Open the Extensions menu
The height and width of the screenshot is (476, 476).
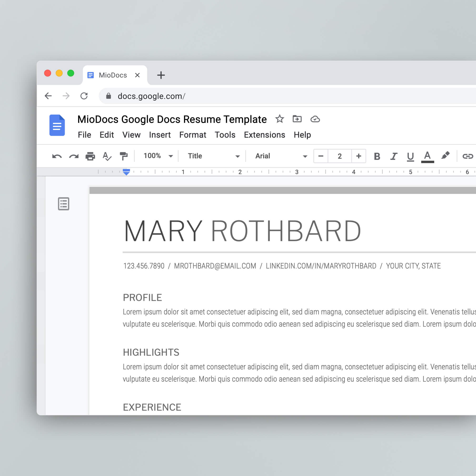click(264, 135)
